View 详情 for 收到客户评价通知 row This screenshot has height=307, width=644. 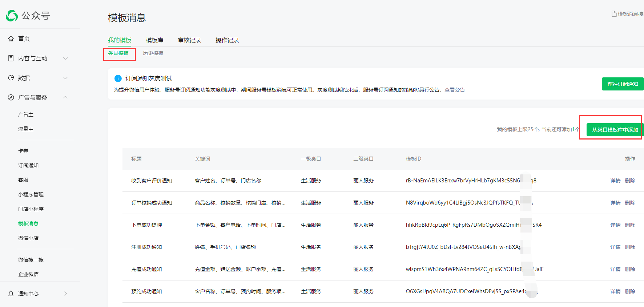click(x=615, y=181)
